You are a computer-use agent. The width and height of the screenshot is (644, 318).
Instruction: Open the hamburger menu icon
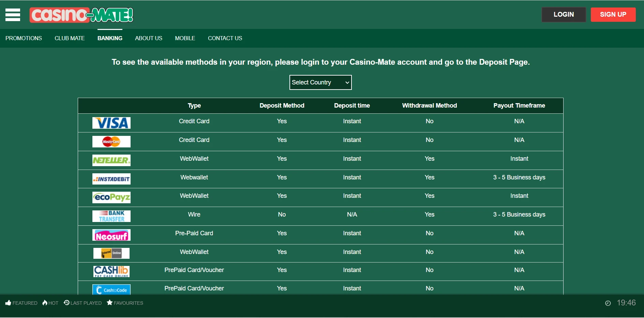(13, 15)
